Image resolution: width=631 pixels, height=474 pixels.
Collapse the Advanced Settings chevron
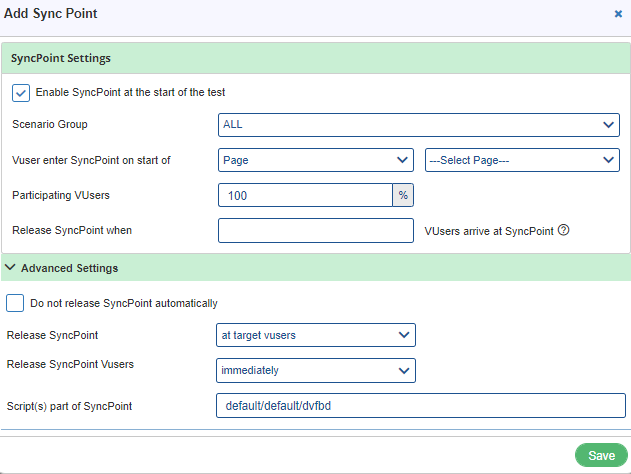pos(10,268)
